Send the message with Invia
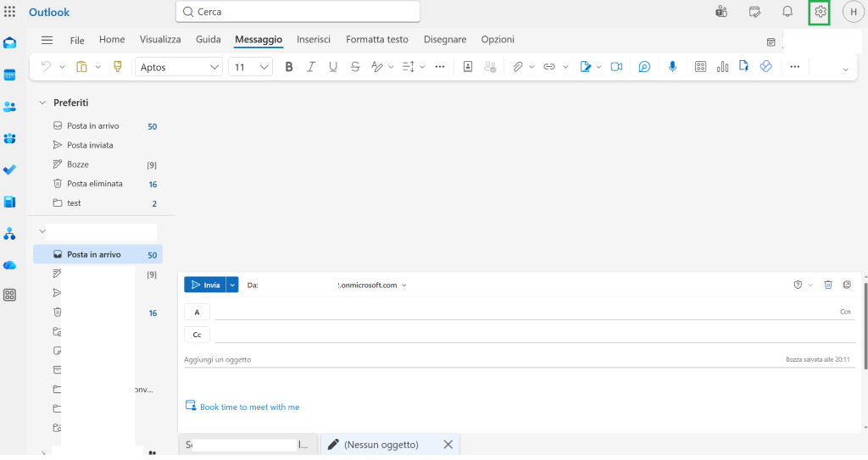The width and height of the screenshot is (868, 460). click(x=205, y=285)
